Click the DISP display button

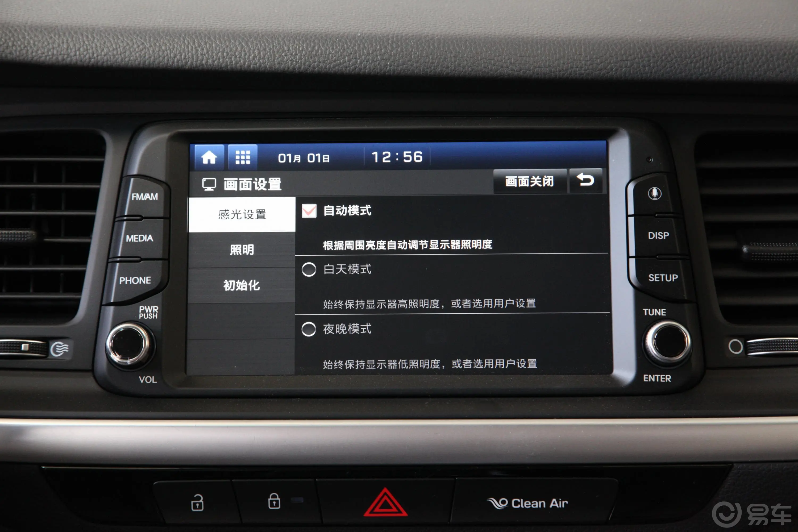tap(652, 232)
